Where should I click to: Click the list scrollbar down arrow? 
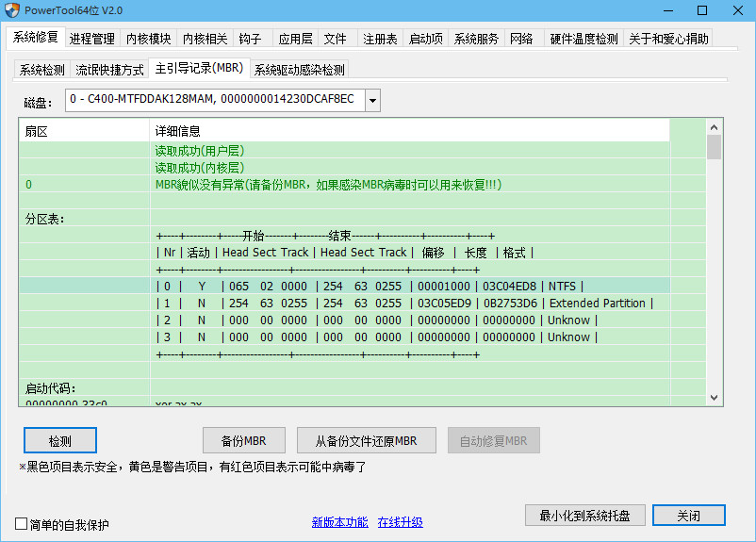[715, 398]
